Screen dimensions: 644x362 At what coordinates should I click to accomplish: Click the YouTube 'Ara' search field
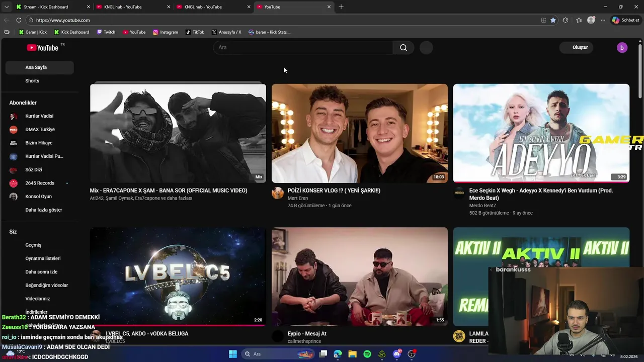coord(303,47)
